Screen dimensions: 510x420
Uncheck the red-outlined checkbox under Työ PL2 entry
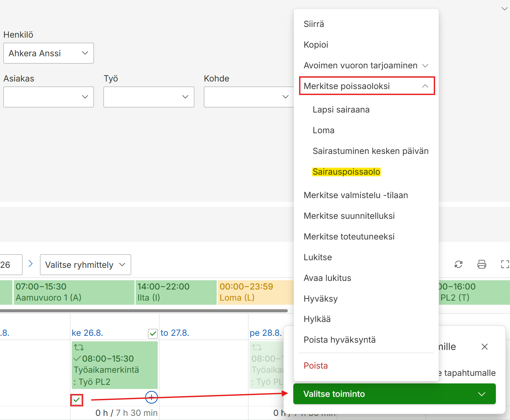77,400
